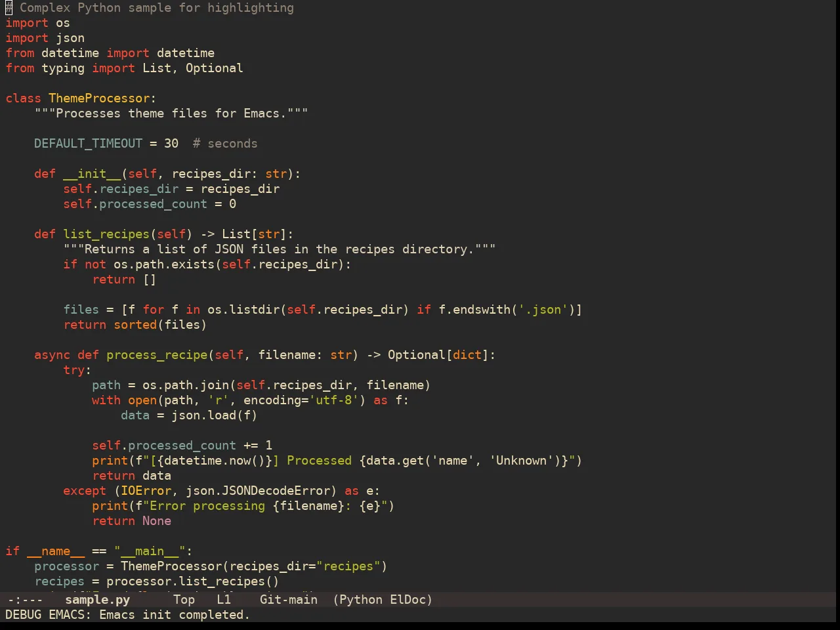840x630 pixels.
Task: Click the 'files' variable in list comprehension line
Action: 81,309
